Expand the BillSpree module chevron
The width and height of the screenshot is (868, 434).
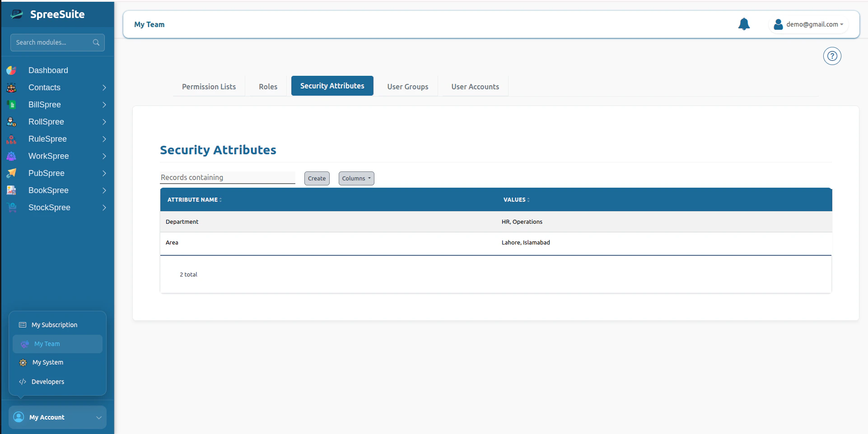[x=104, y=105]
